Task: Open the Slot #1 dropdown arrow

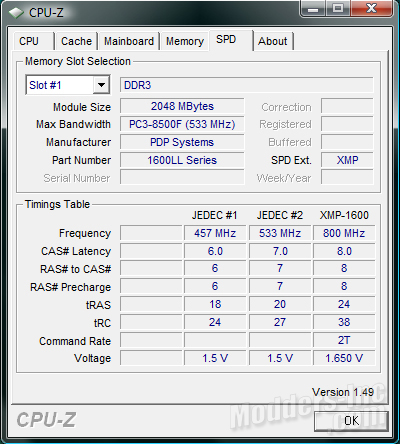Action: pos(101,85)
